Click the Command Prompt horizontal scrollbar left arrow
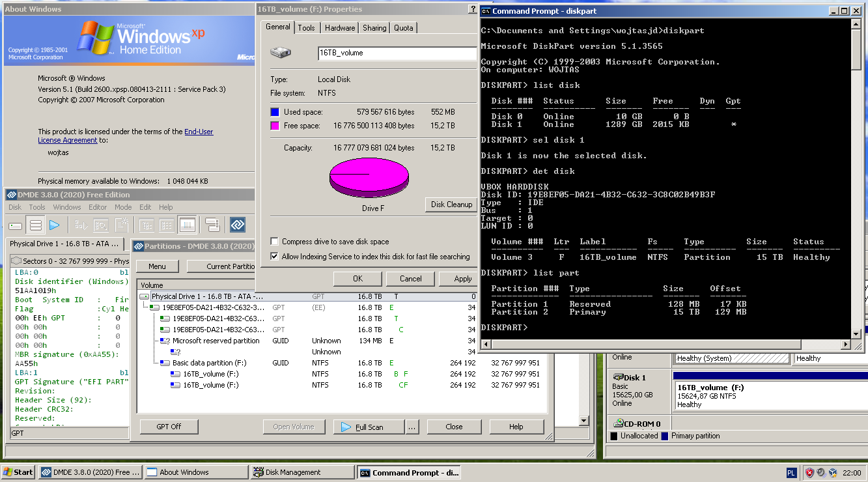Image resolution: width=868 pixels, height=482 pixels. [x=486, y=344]
